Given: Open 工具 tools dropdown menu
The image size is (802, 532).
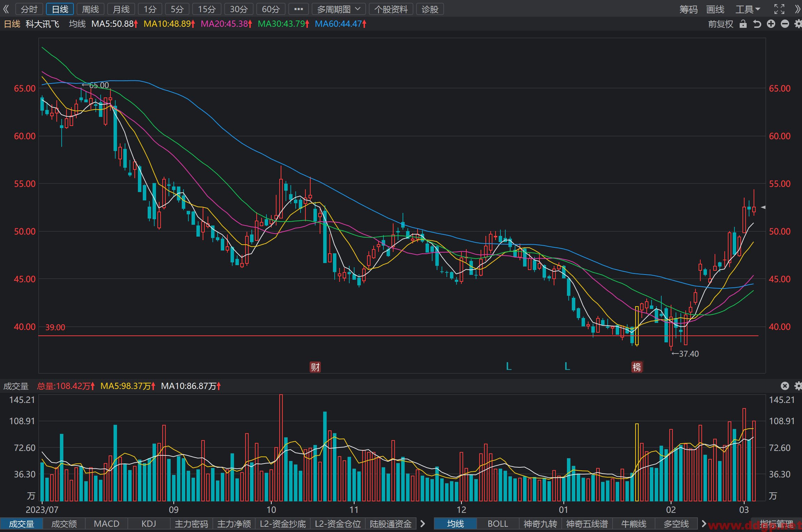Looking at the screenshot, I should point(748,9).
